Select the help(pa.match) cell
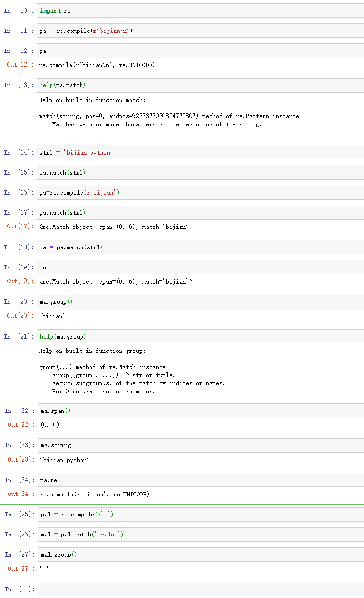Screen dimensions: 364x598 pos(200,85)
